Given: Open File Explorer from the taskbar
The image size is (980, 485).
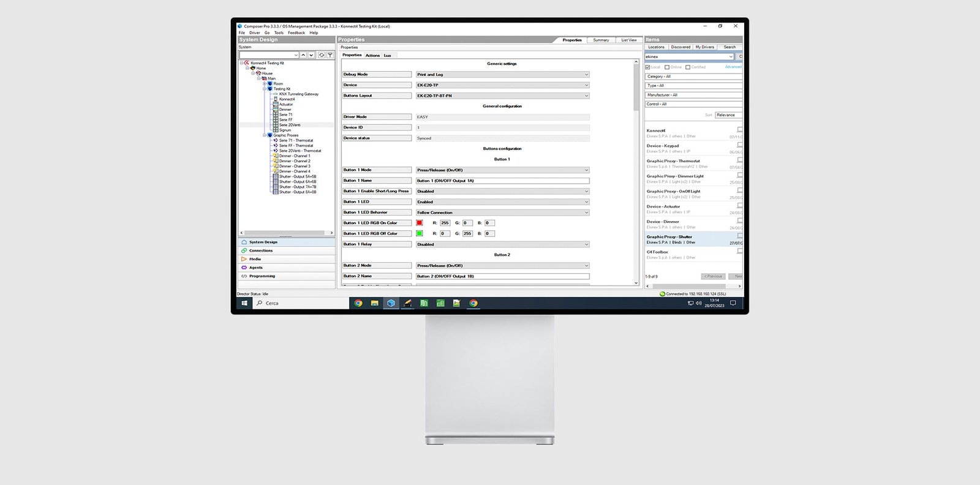Looking at the screenshot, I should [374, 303].
